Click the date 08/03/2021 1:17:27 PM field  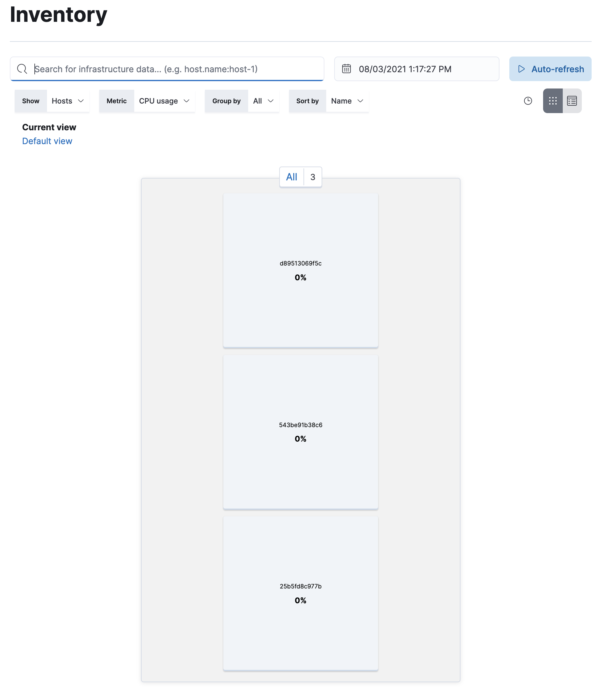[405, 69]
